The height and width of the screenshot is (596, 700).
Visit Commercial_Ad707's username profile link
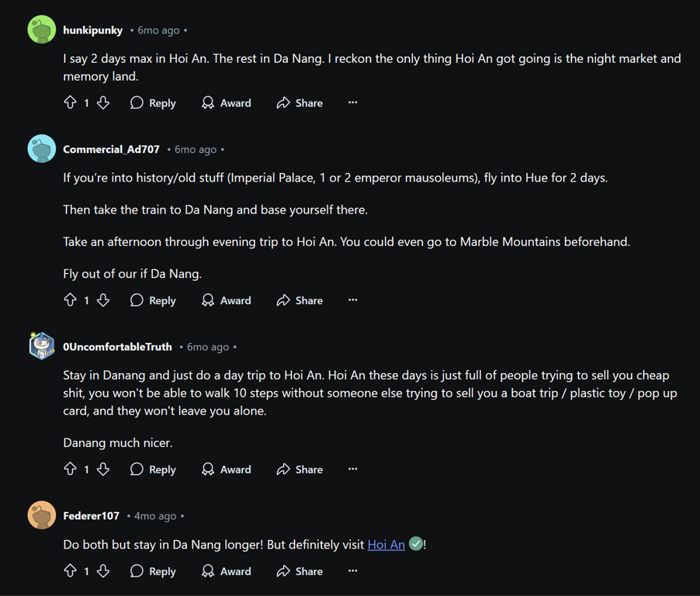[111, 149]
